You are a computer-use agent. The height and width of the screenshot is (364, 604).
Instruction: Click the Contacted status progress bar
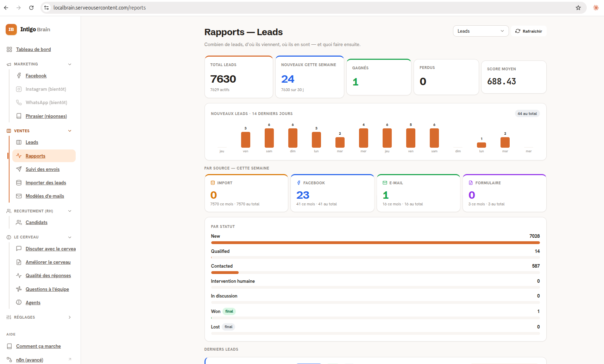coord(375,273)
